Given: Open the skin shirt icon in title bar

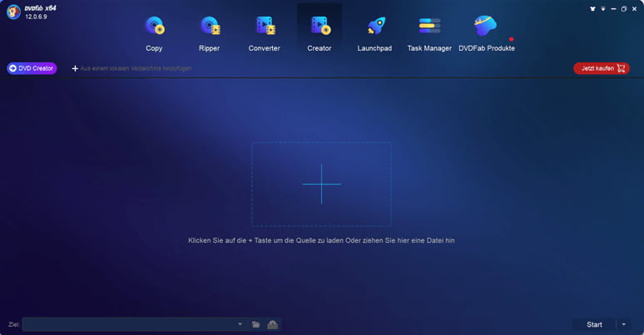Looking at the screenshot, I should click(x=592, y=8).
